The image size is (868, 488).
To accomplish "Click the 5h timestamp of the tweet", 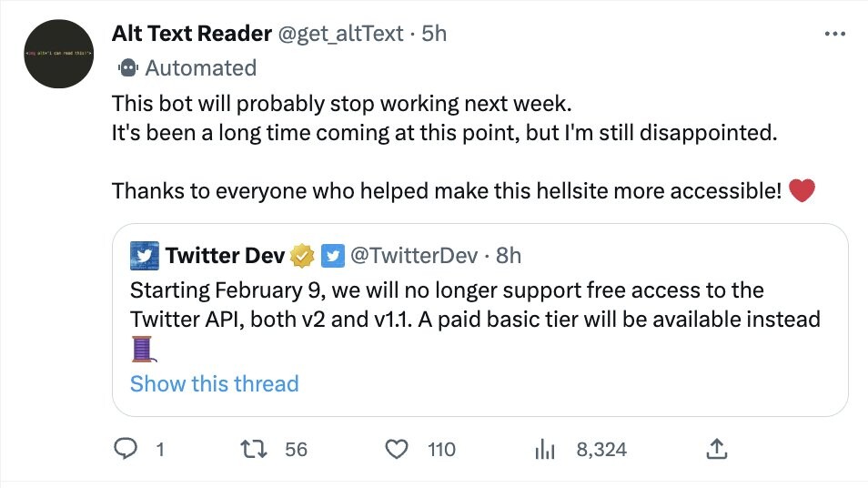I will tap(434, 34).
